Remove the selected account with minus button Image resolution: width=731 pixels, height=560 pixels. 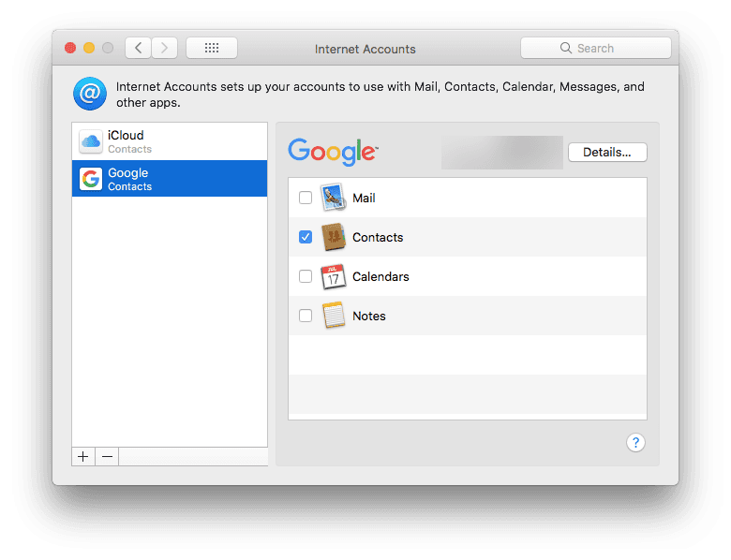pyautogui.click(x=107, y=457)
